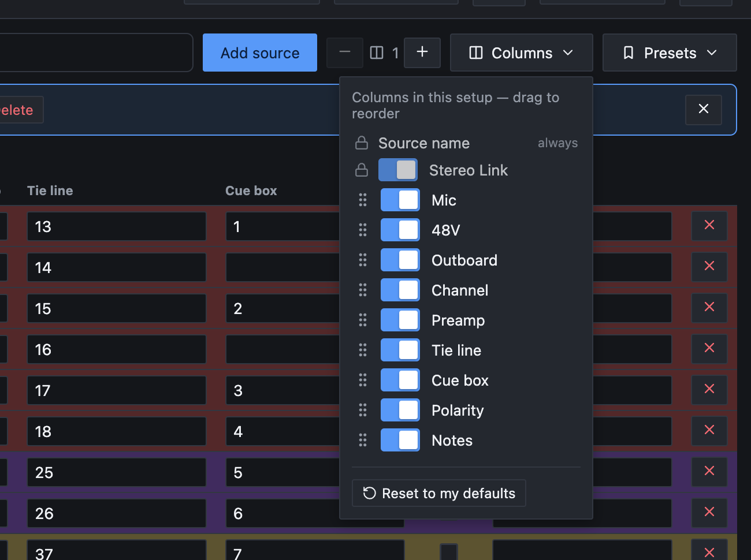Screen dimensions: 751x560
Task: Dismiss the selection banner with the X button
Action: click(704, 110)
